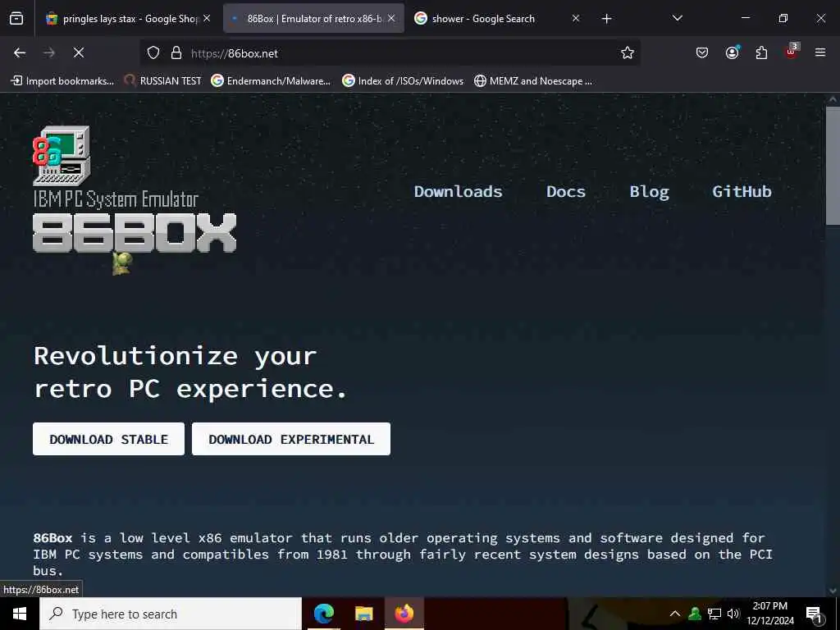
Task: Open the volume tray icon
Action: click(x=733, y=614)
